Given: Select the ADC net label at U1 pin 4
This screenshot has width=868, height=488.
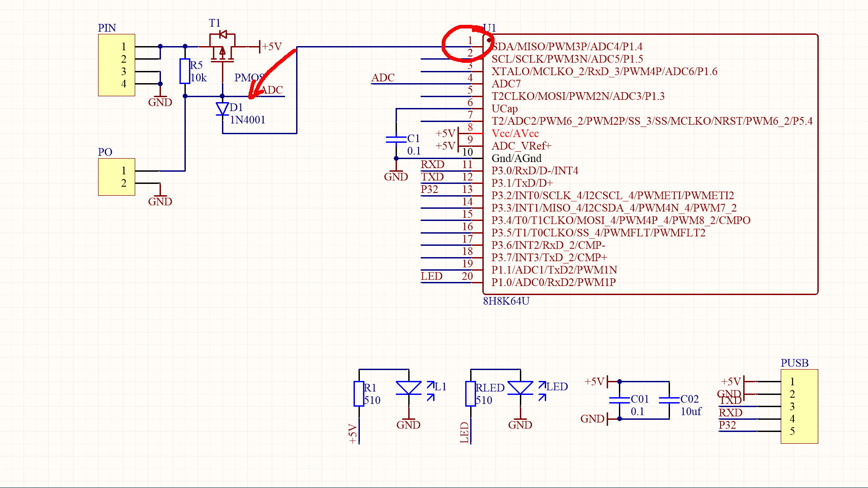Looking at the screenshot, I should [383, 78].
